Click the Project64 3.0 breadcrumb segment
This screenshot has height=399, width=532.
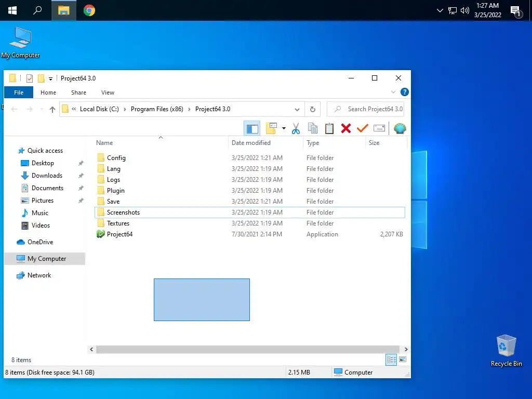point(212,109)
